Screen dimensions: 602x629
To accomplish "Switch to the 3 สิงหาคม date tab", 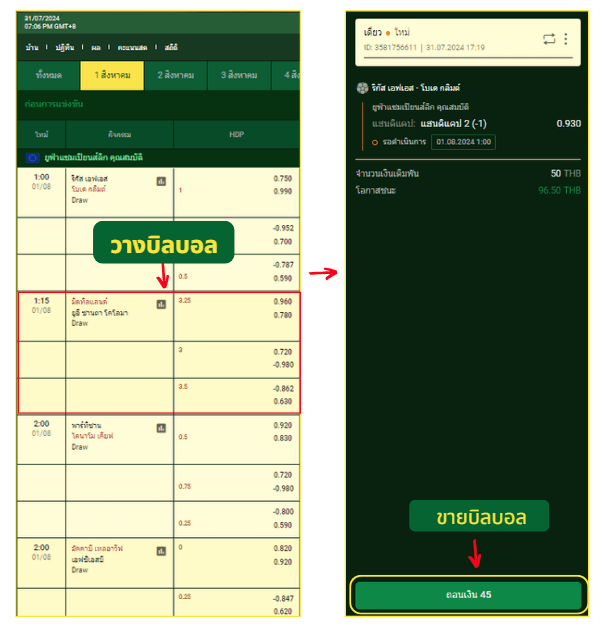I will (239, 75).
